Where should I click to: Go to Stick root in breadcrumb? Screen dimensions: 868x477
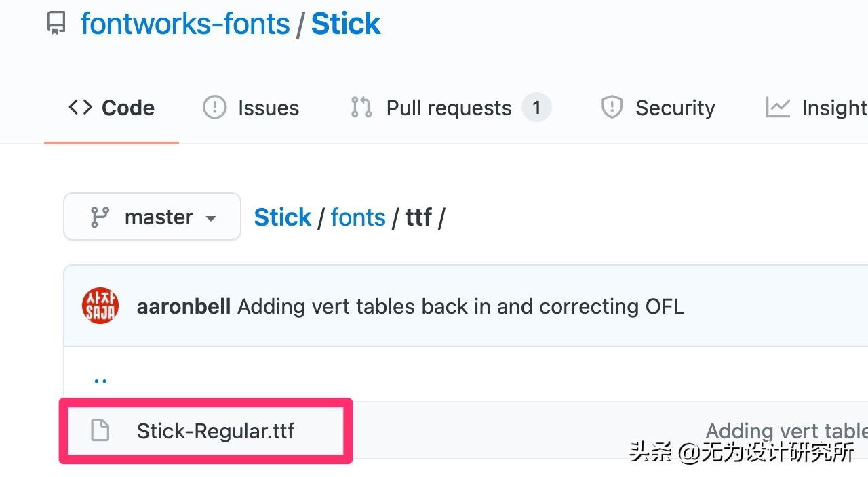click(282, 217)
